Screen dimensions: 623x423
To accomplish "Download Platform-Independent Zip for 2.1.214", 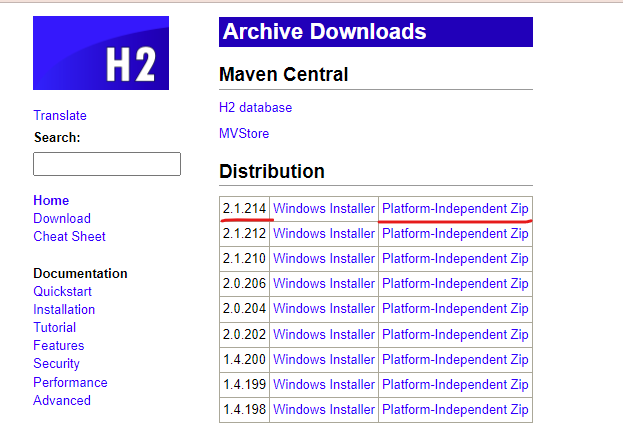I will click(455, 208).
